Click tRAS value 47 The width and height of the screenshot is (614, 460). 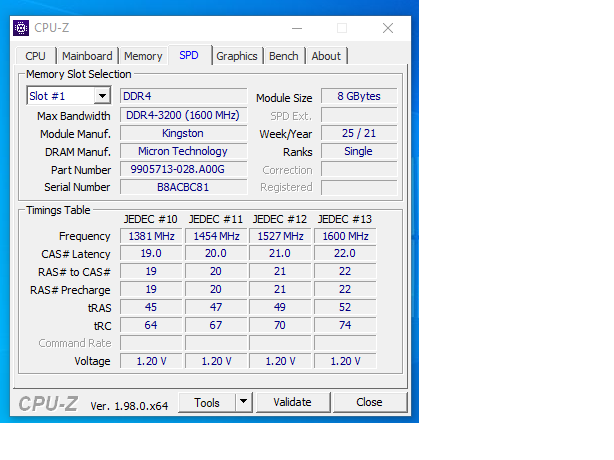(x=216, y=307)
